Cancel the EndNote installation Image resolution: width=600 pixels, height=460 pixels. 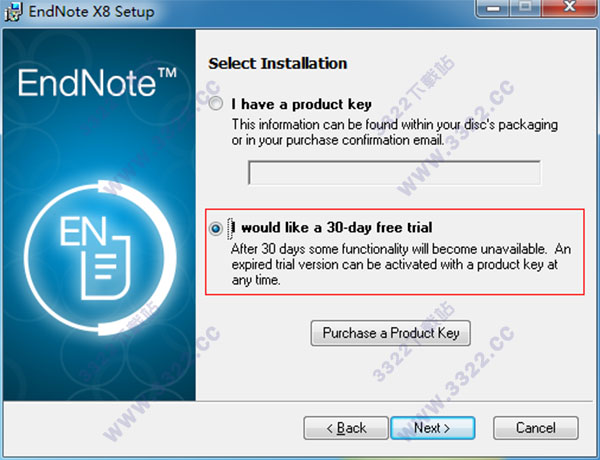click(536, 428)
